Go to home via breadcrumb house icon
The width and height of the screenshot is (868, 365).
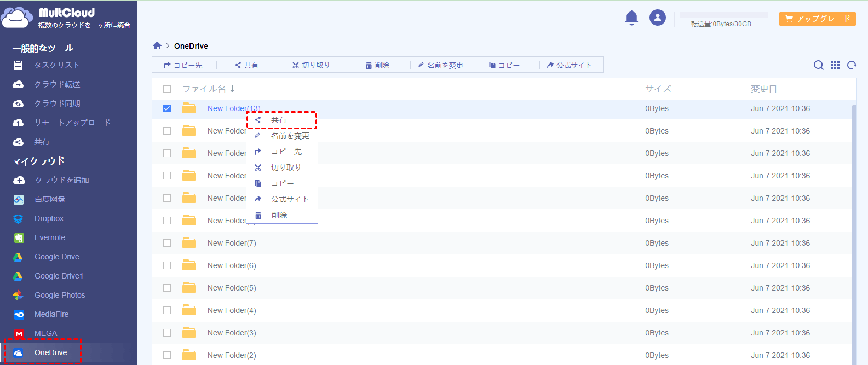(157, 45)
